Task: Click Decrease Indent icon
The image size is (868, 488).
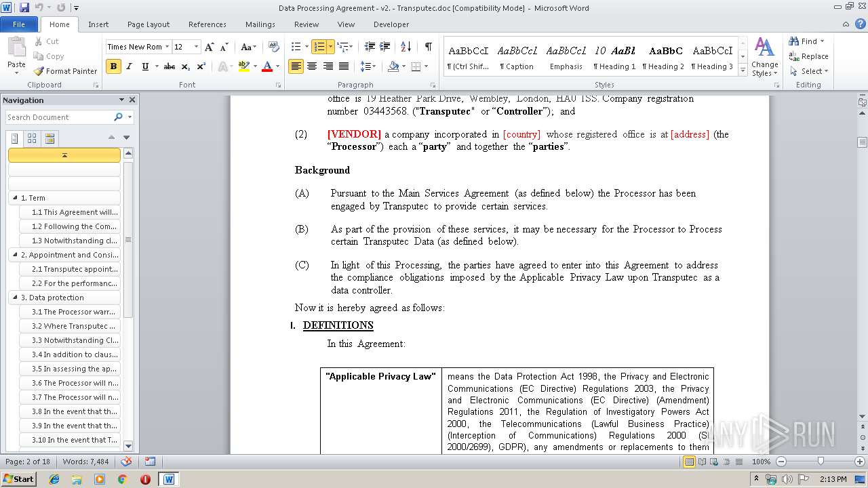Action: 370,47
